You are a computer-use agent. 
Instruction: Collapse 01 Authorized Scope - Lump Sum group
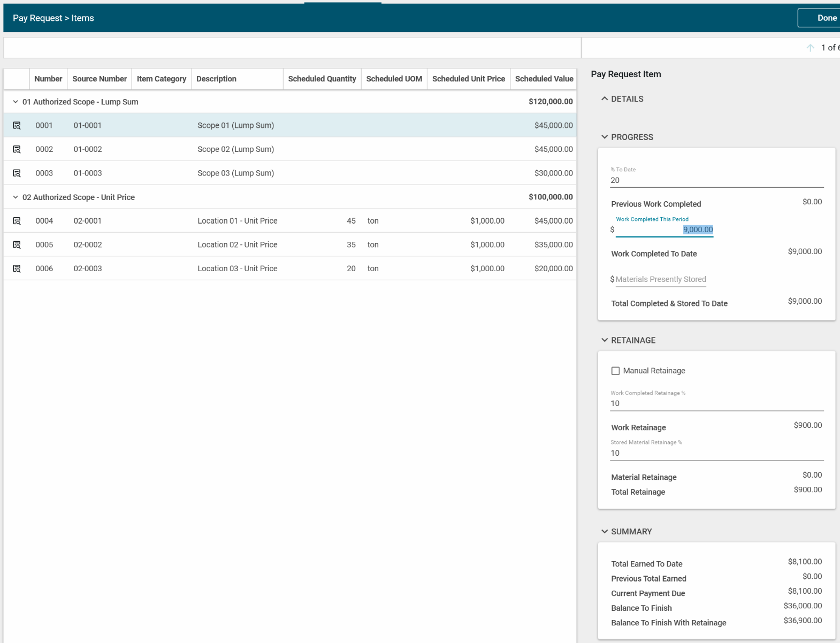click(x=16, y=102)
